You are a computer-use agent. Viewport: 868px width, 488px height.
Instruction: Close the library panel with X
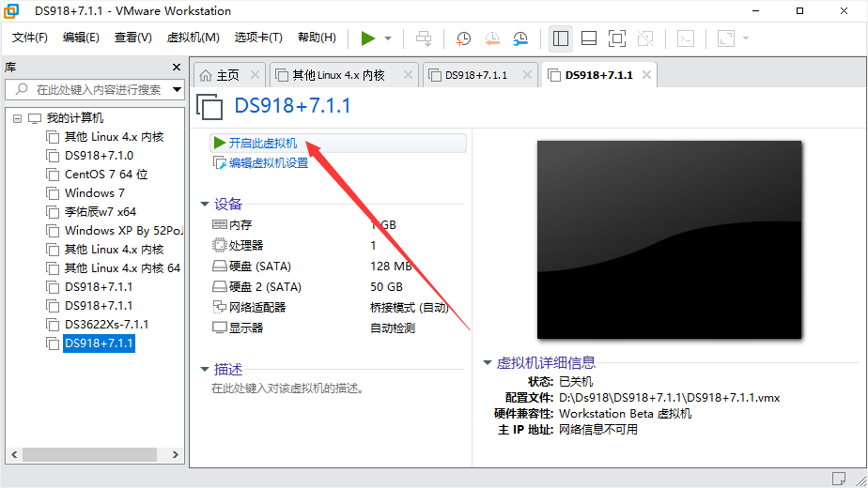[177, 68]
